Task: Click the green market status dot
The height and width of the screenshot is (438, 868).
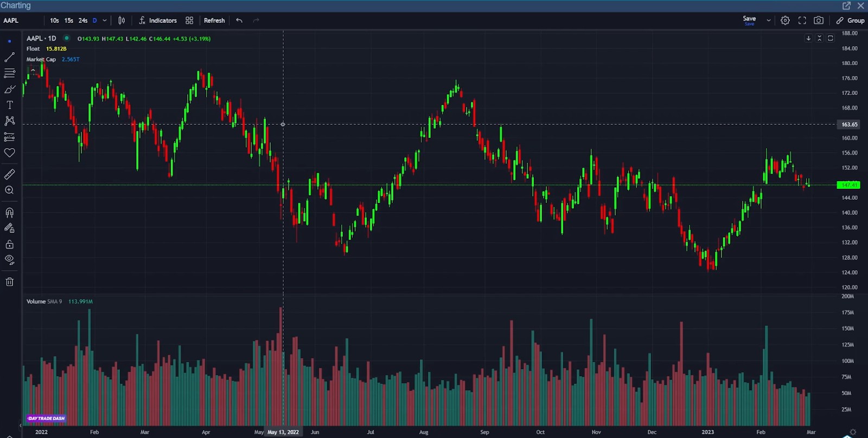Action: pos(66,38)
